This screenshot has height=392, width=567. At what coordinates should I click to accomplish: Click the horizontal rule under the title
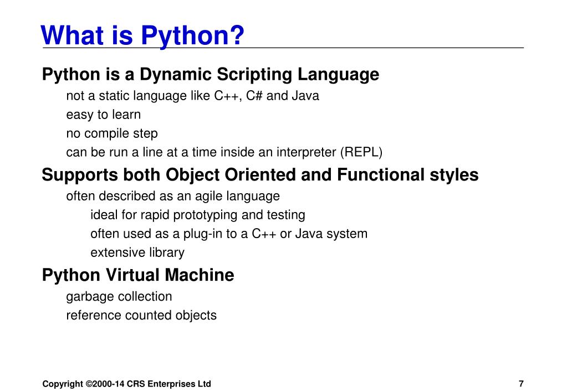click(388, 48)
